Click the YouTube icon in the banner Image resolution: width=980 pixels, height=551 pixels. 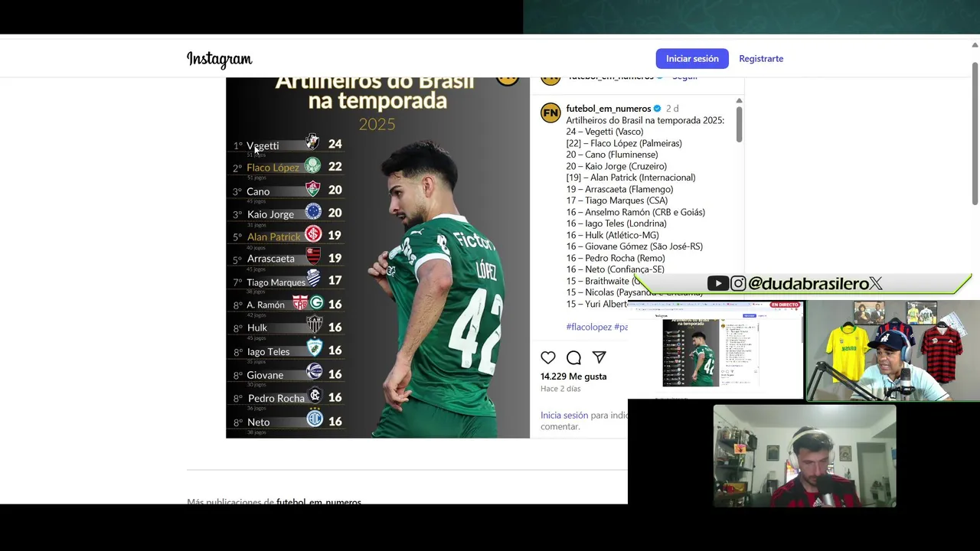(717, 283)
